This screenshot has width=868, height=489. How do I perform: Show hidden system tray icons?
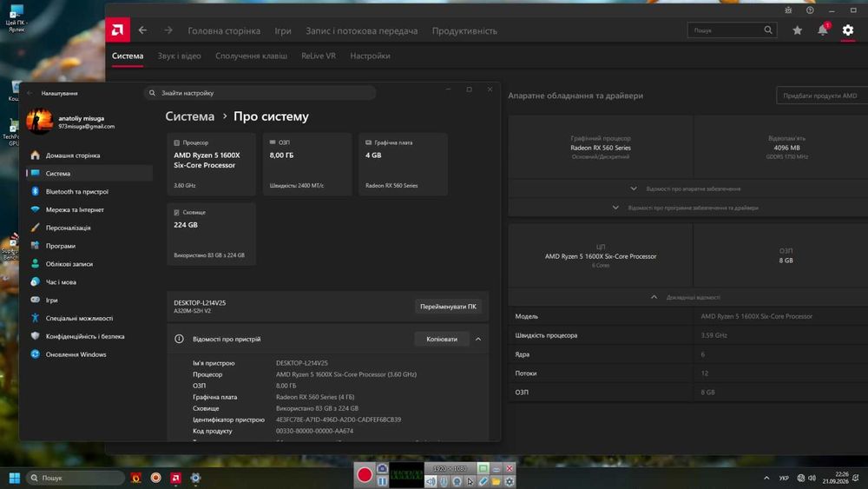(766, 478)
